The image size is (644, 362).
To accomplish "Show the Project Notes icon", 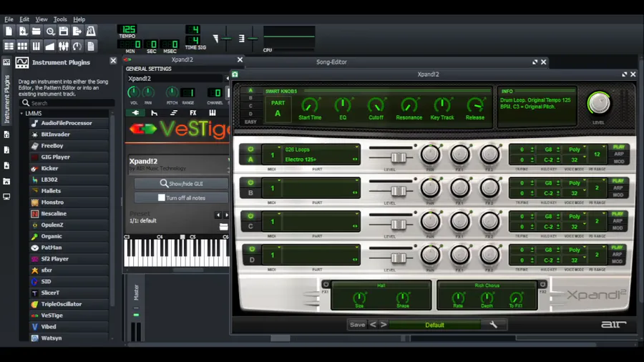I will click(91, 46).
